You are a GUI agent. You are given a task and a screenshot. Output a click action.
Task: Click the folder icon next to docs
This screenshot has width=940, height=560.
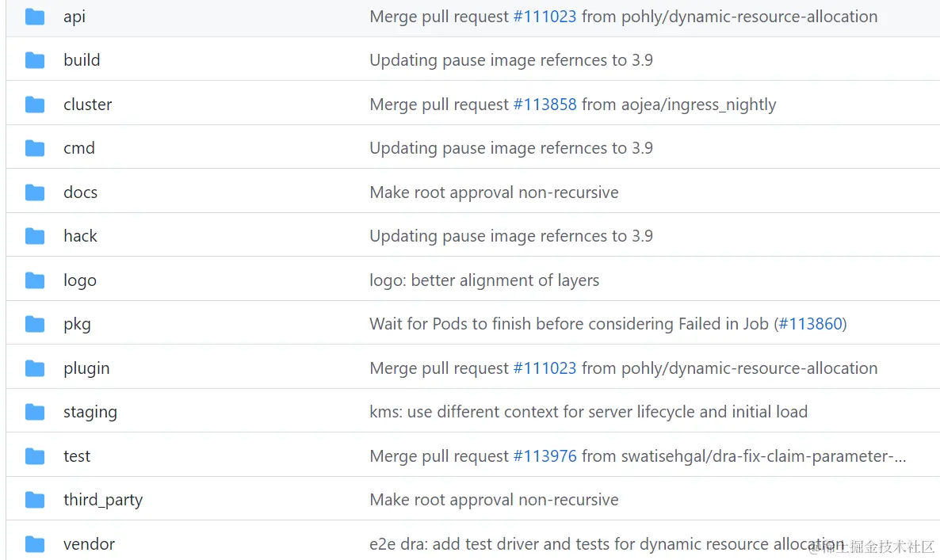pyautogui.click(x=35, y=192)
